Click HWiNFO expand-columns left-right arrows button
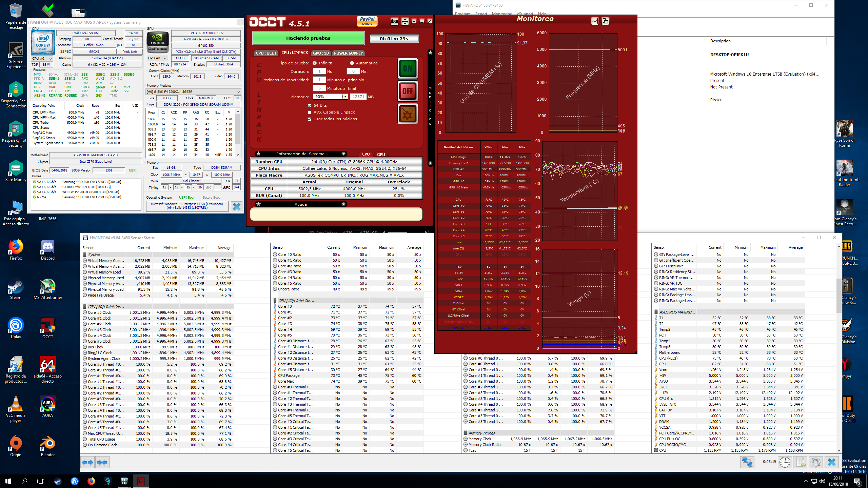Image resolution: width=868 pixels, height=488 pixels. (88, 462)
